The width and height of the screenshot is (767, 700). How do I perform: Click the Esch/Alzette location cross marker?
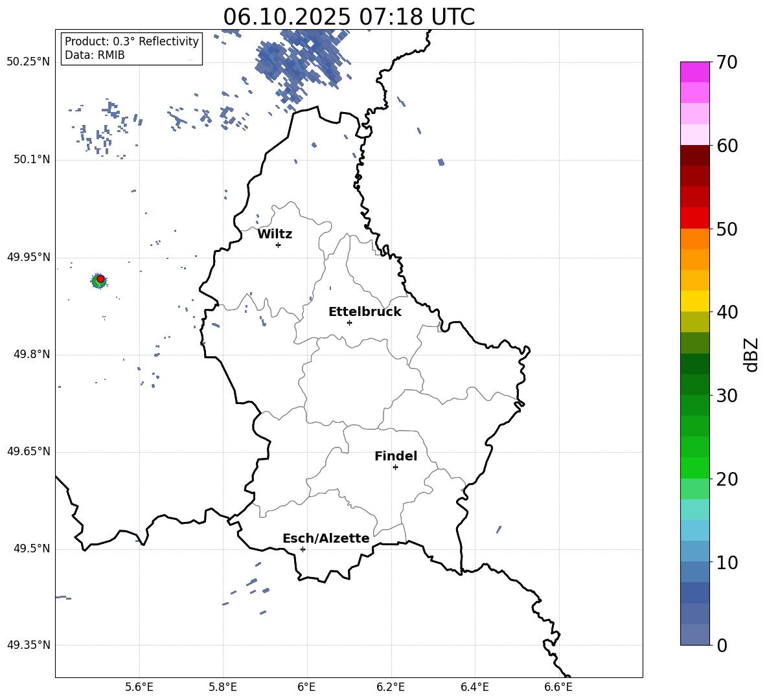pyautogui.click(x=303, y=549)
